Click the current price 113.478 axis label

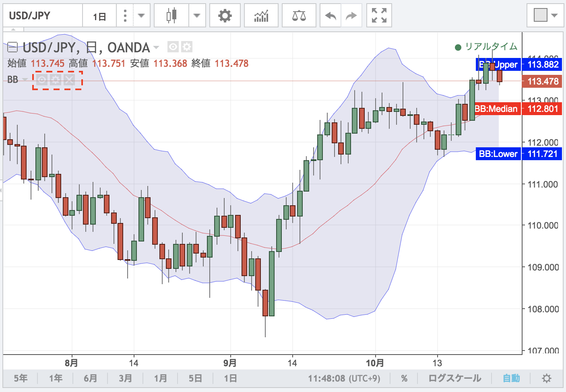(542, 81)
